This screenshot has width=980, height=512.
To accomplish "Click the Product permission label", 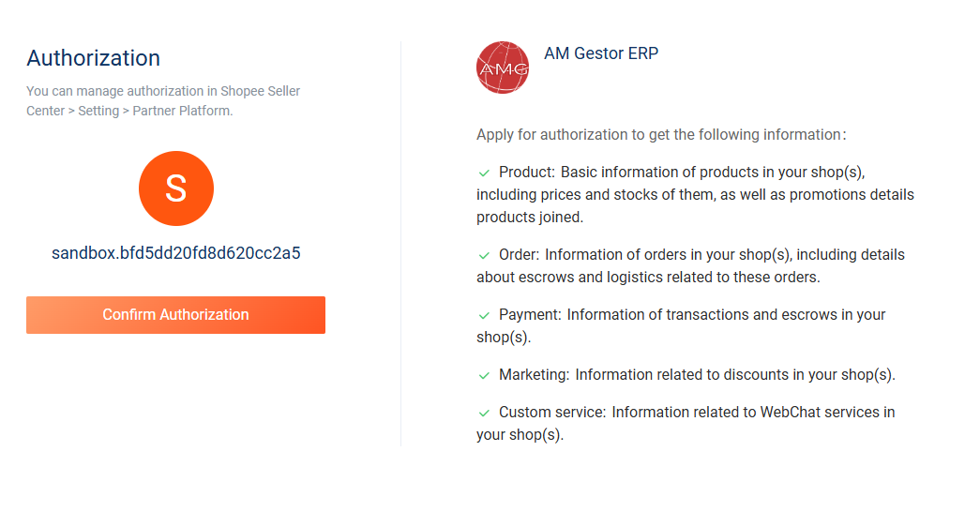I will (527, 173).
